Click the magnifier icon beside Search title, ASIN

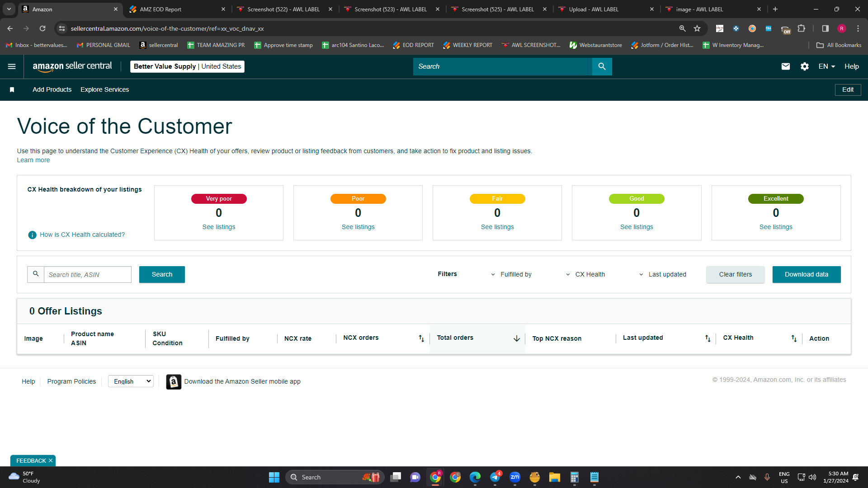pyautogui.click(x=36, y=274)
